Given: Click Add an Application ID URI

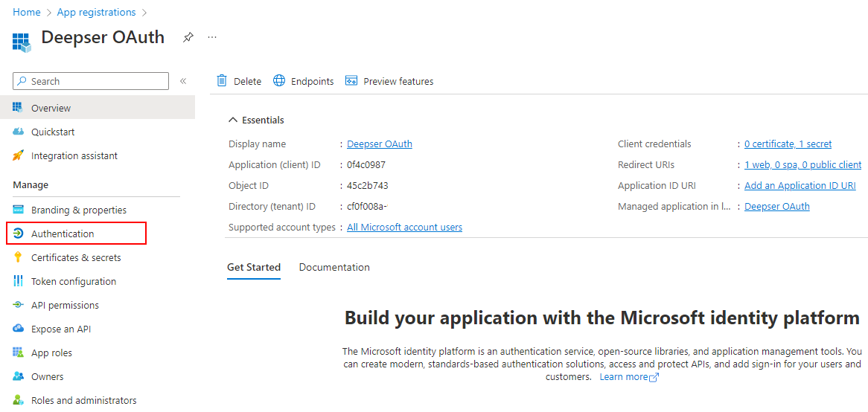Looking at the screenshot, I should 800,186.
